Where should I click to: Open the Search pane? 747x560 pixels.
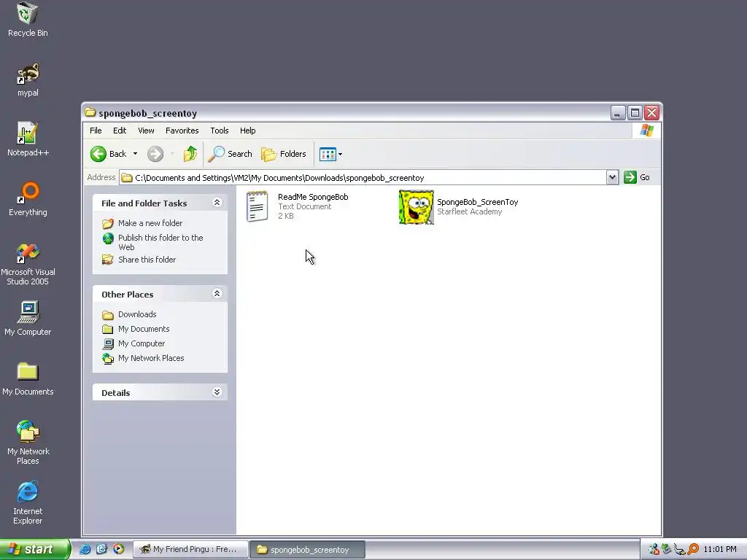[230, 154]
